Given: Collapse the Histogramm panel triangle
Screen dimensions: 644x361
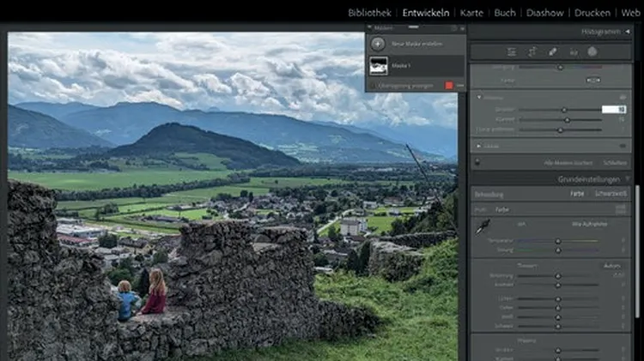Looking at the screenshot, I should 629,31.
